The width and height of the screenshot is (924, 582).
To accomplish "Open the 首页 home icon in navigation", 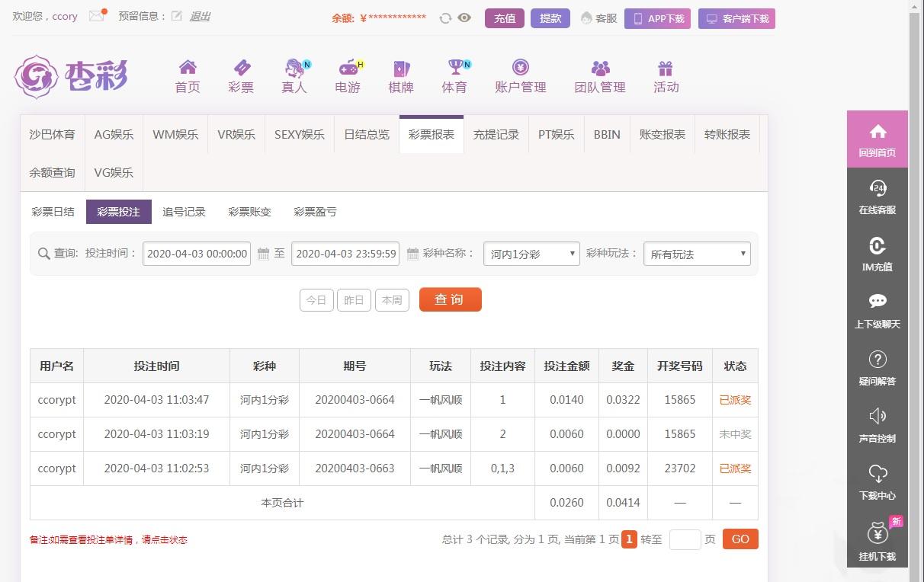I will click(188, 68).
